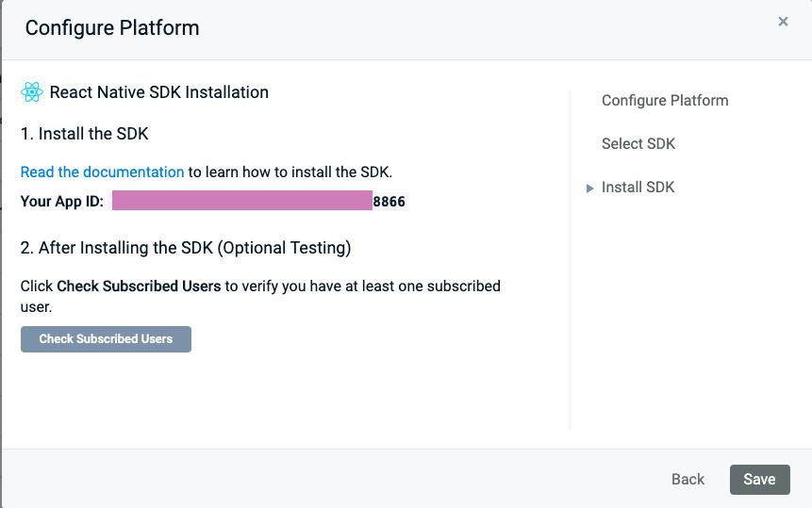Screen dimensions: 812x508
Task: Click the React Native SDK Installation heading
Action: coord(158,92)
